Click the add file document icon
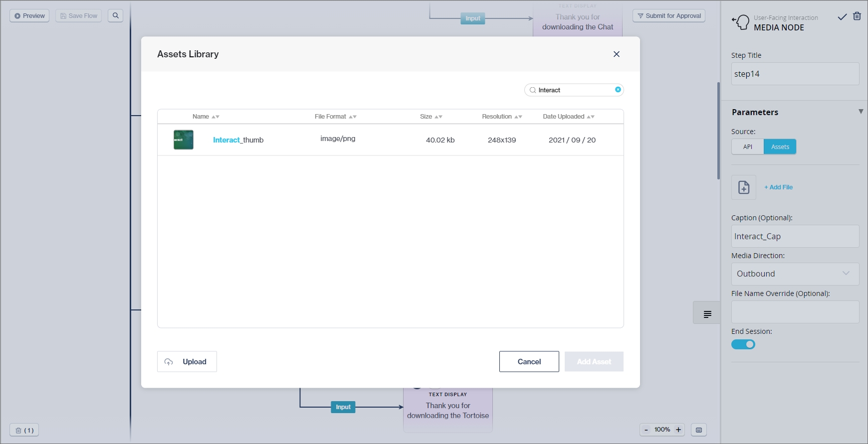Screen dimensions: 868x444 pyautogui.click(x=743, y=187)
